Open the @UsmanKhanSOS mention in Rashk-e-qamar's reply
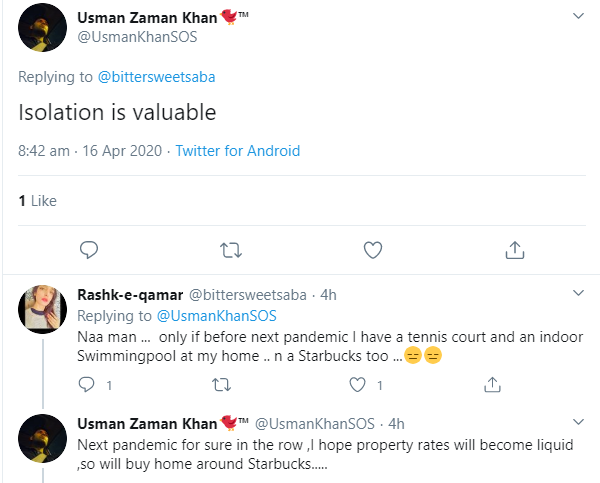Screen dimensions: 600x483 (217, 315)
